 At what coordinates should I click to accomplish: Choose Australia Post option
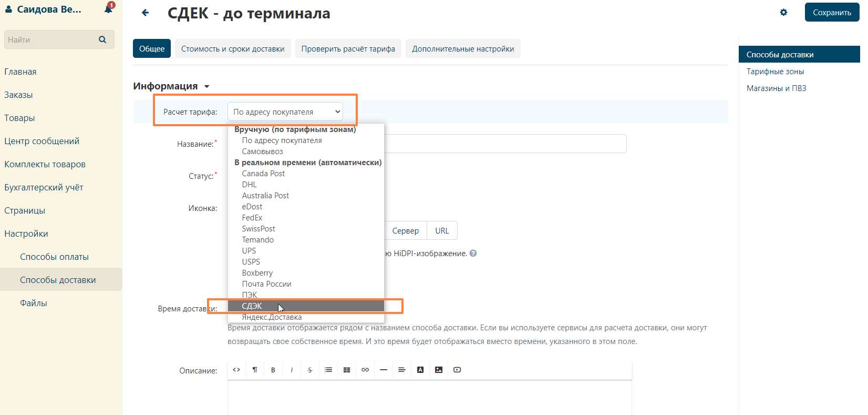click(x=306, y=196)
